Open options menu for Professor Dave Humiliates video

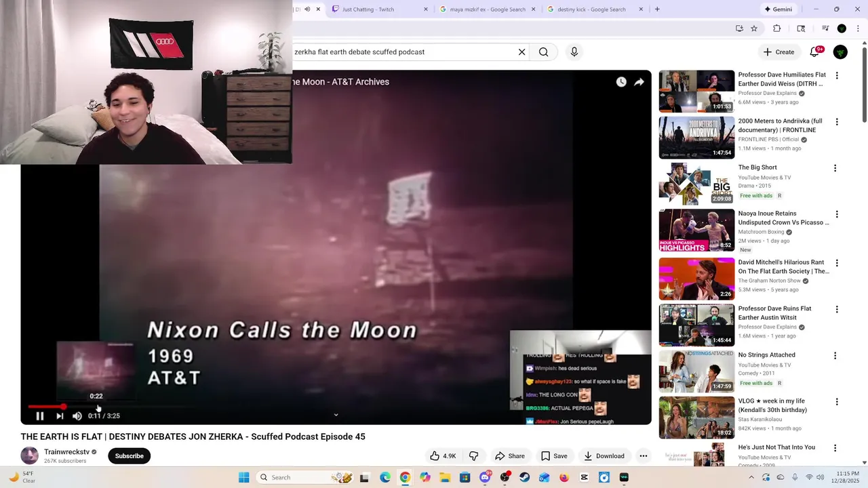point(837,76)
